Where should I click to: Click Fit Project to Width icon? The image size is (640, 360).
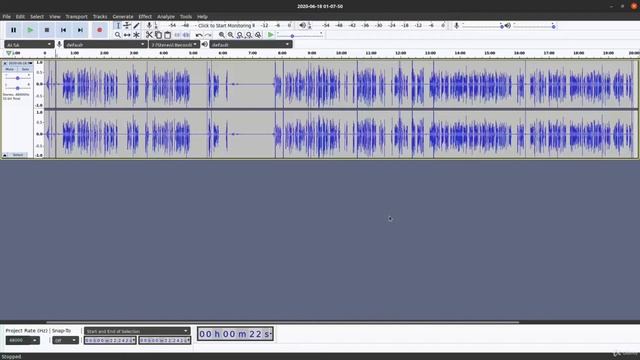[x=249, y=35]
